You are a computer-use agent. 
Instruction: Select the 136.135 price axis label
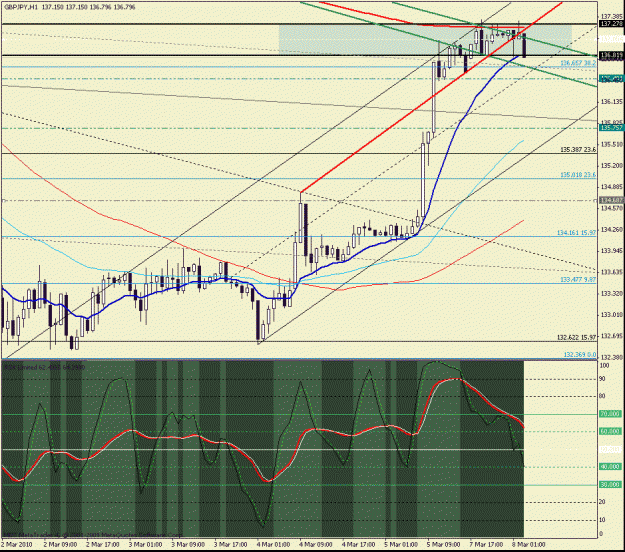click(x=611, y=102)
